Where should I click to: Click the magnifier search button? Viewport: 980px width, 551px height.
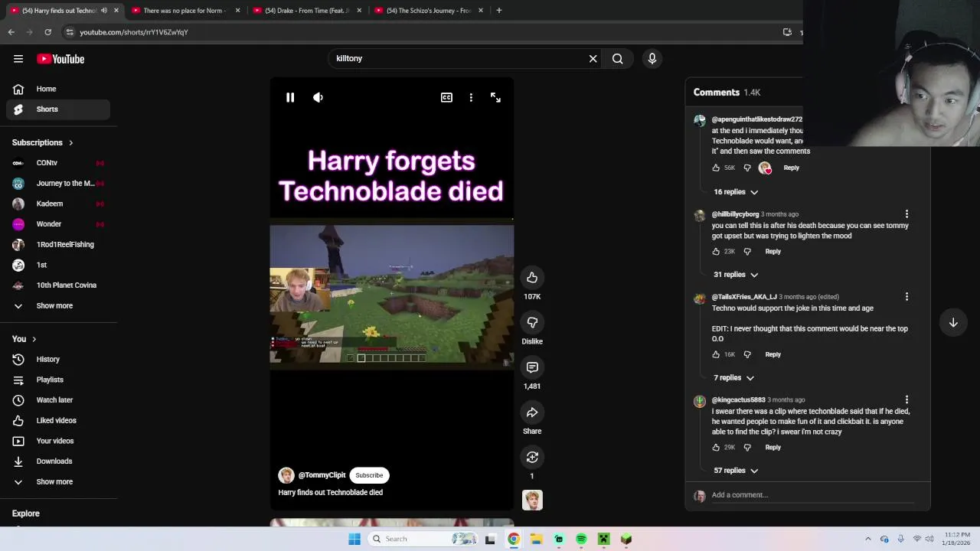tap(617, 58)
